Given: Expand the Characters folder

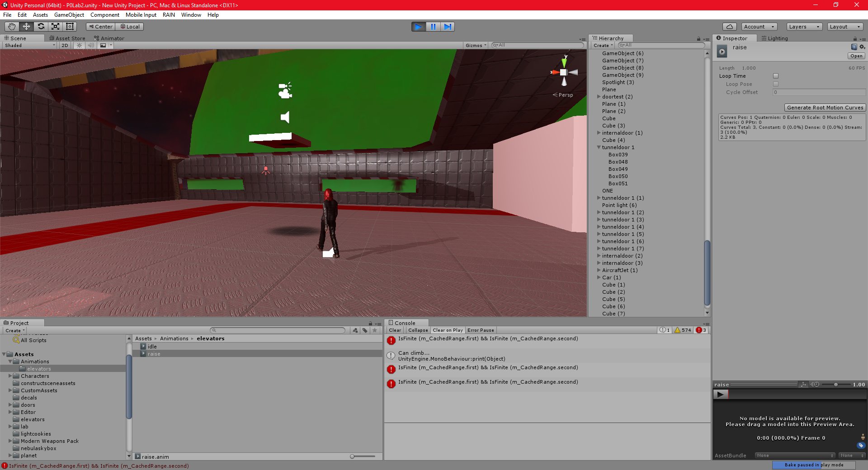Looking at the screenshot, I should (10, 376).
